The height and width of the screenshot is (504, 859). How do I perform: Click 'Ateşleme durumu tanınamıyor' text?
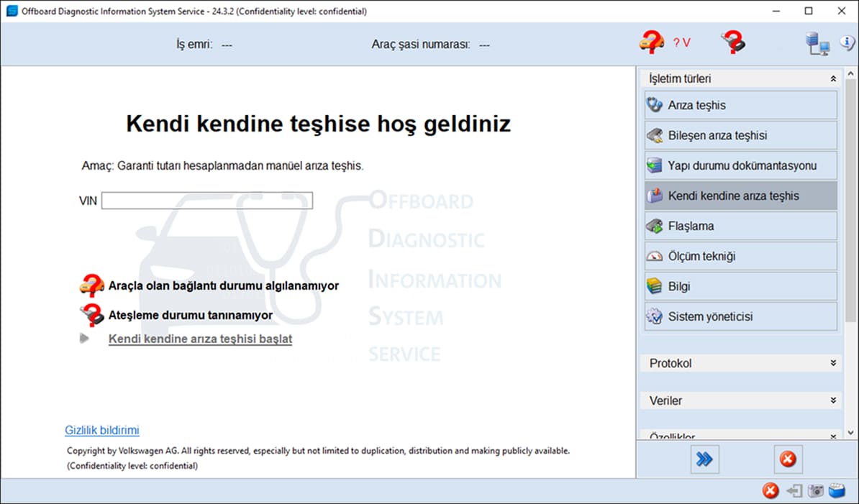pyautogui.click(x=191, y=315)
